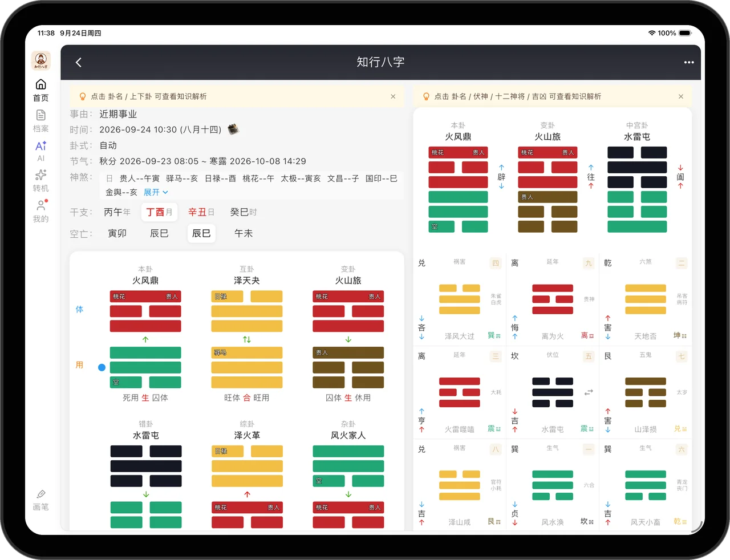730x560 pixels.
Task: Open the AI assistant tab
Action: 40,151
